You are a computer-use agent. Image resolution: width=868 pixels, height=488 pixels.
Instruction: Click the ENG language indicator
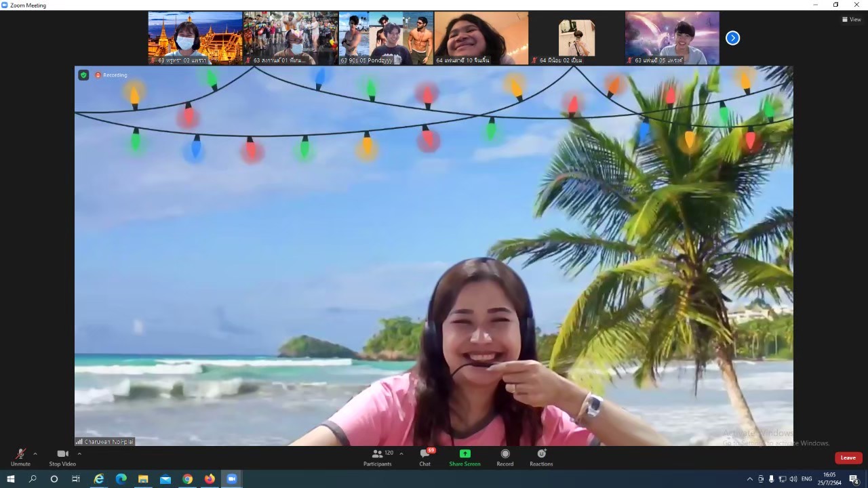(806, 479)
